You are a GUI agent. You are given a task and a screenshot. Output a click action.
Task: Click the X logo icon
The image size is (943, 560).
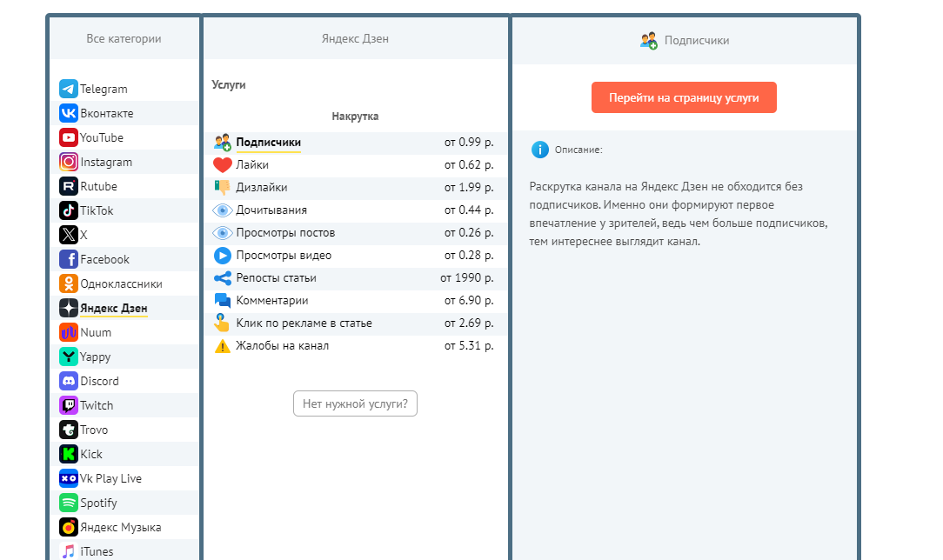(x=69, y=235)
